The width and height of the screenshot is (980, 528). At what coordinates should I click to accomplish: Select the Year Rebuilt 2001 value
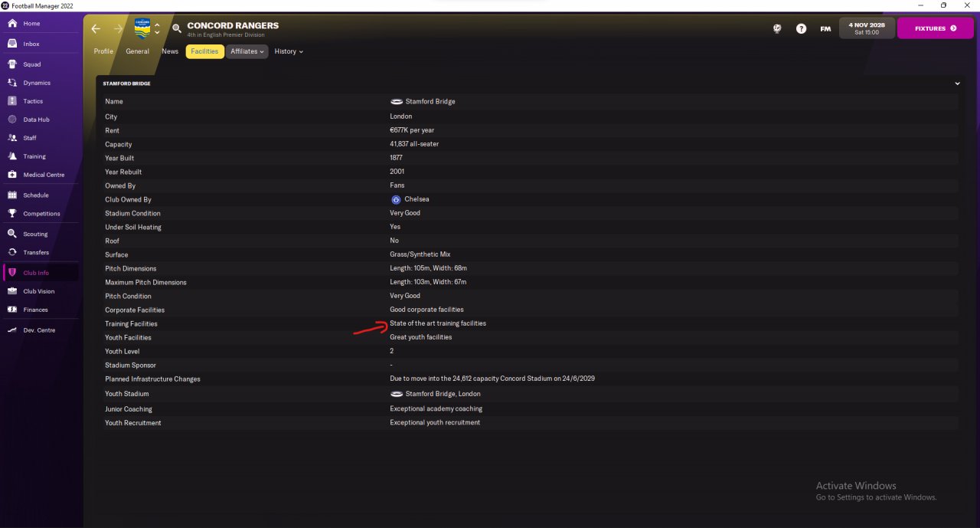pos(397,172)
